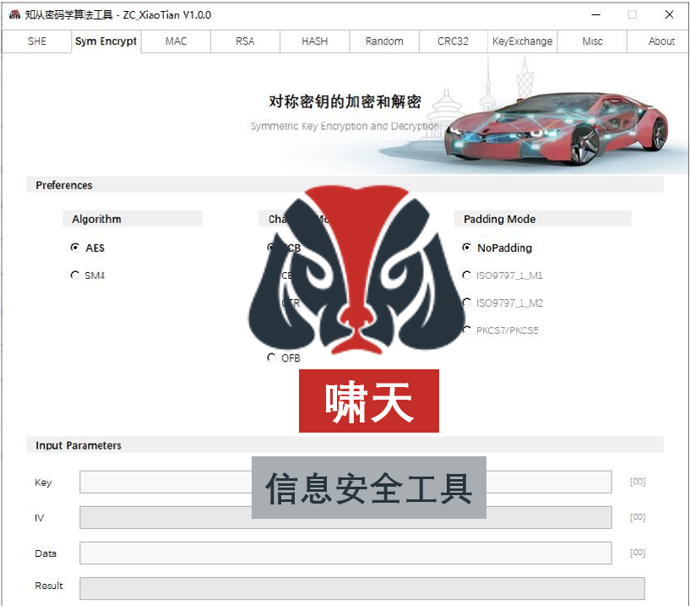690x616 pixels.
Task: Choose the OFB chaining mode
Action: [272, 357]
